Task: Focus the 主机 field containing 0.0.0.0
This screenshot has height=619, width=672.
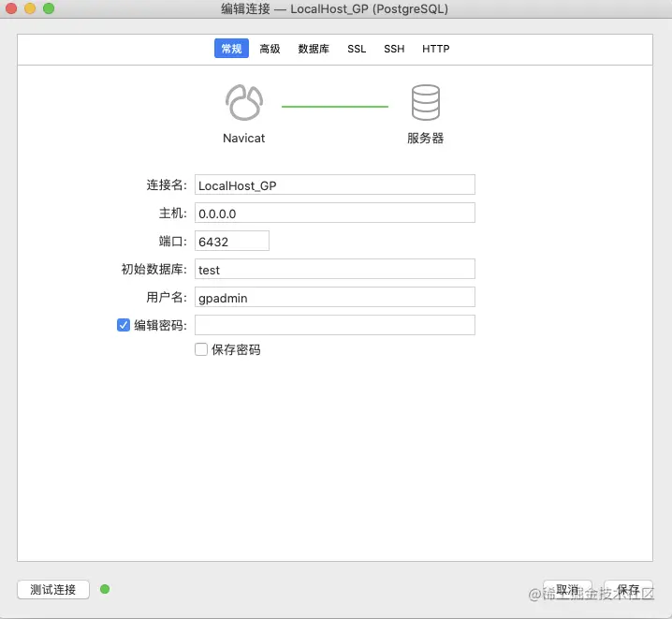Action: (335, 213)
